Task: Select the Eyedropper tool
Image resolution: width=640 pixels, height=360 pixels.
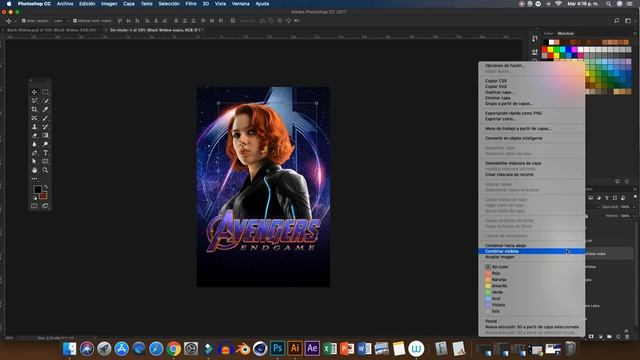Action: point(45,109)
